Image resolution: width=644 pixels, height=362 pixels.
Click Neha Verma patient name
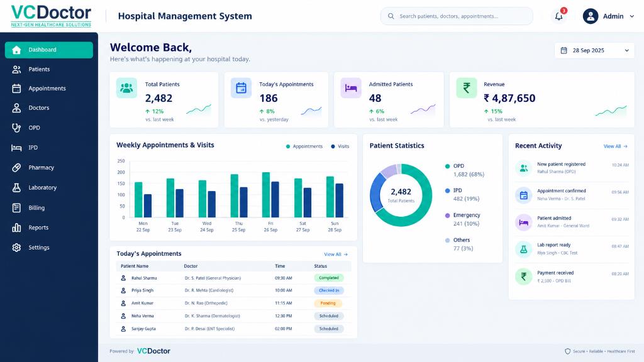coord(143,316)
